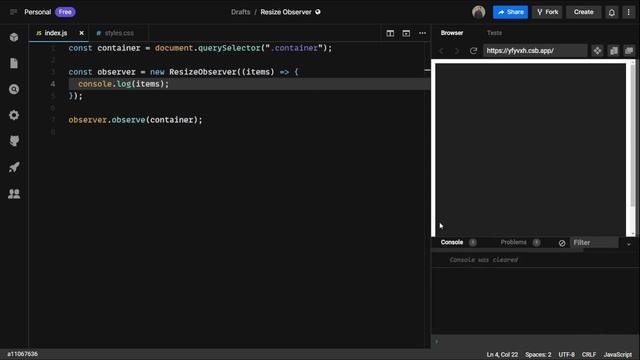This screenshot has width=640, height=360.
Task: Change line endings via CRLF
Action: click(589, 354)
